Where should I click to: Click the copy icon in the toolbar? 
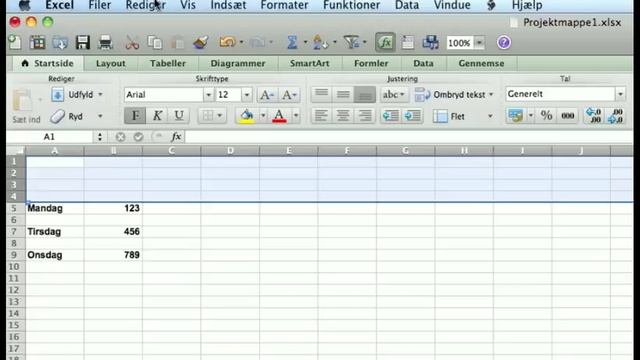(155, 42)
